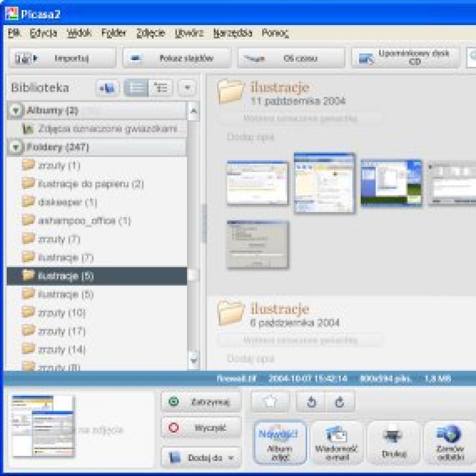Select folder zrzuty (10)
The width and height of the screenshot is (476, 476).
(x=97, y=312)
